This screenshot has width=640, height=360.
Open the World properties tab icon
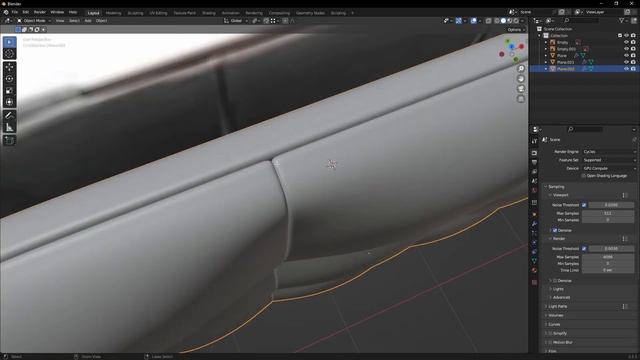pos(534,191)
